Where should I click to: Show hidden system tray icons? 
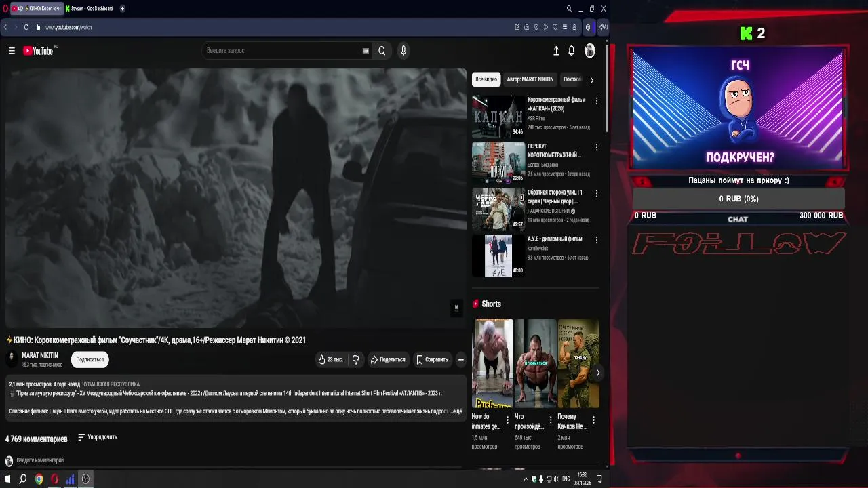tap(526, 479)
